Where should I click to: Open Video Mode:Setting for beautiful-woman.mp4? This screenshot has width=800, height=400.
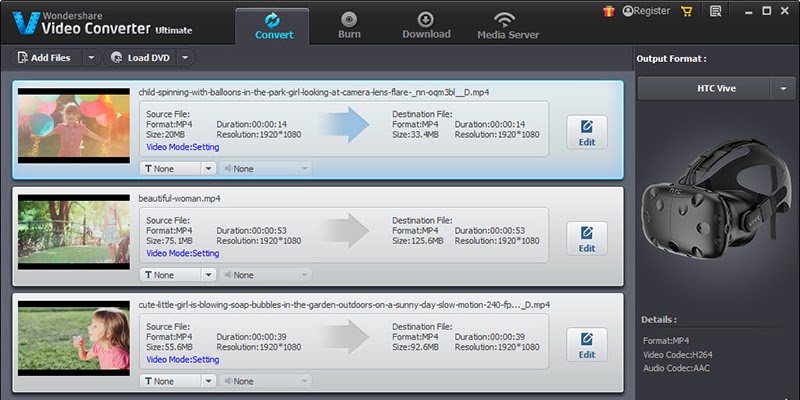[183, 253]
